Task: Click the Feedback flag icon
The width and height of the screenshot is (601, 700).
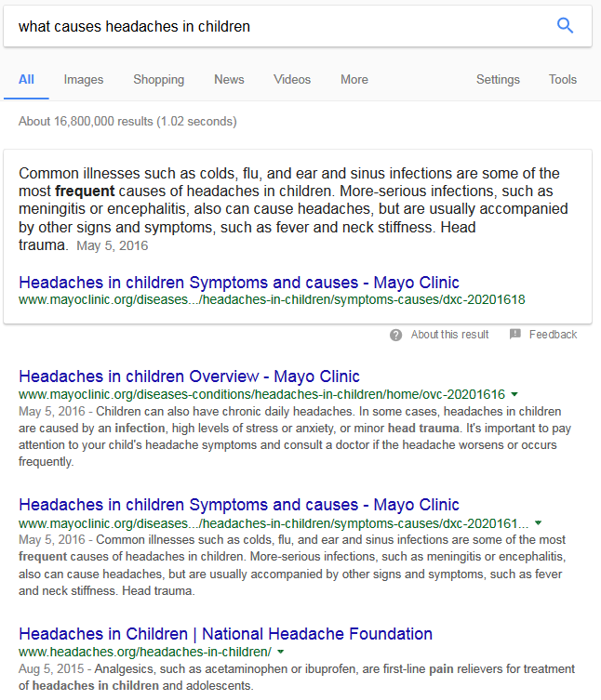Action: click(x=515, y=335)
